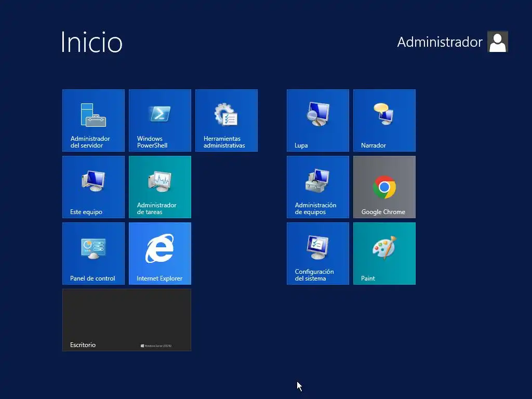The height and width of the screenshot is (399, 532).
Task: Launch Internet Explorer tile
Action: [x=160, y=254]
